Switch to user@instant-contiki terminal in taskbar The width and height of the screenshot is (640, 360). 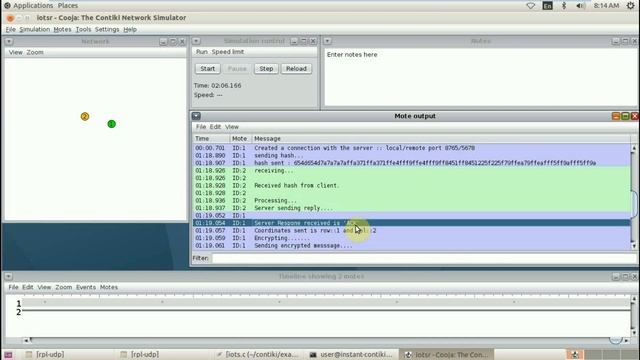point(351,354)
